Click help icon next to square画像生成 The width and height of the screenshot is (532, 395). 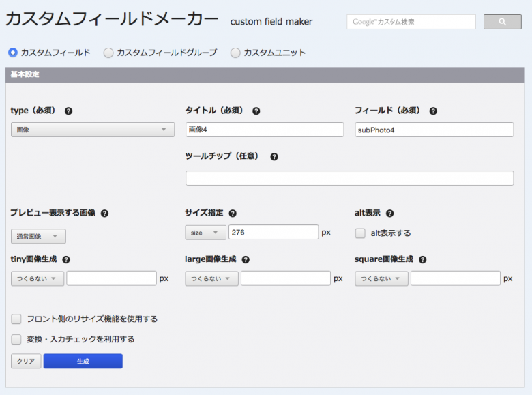coord(423,259)
